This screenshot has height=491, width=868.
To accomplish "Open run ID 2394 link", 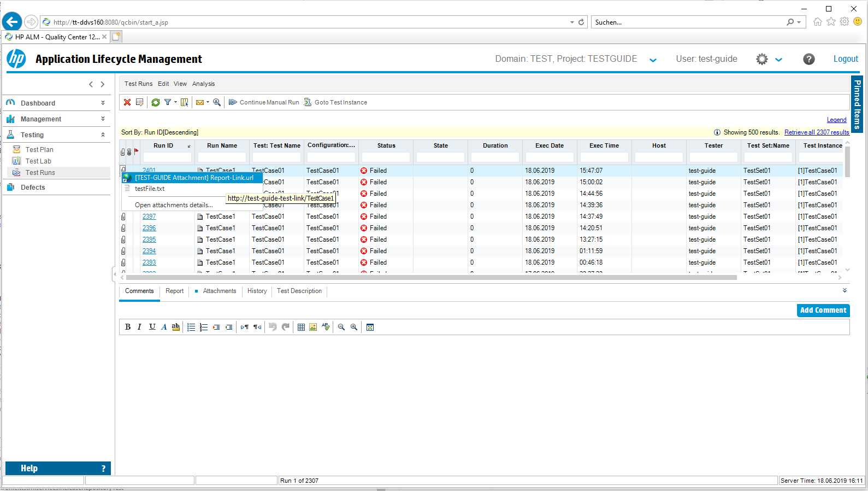I will (x=149, y=251).
